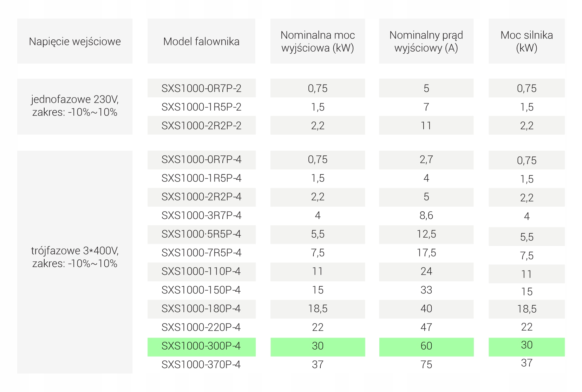Screen dimensions: 582x392
Task: Click the 'Model falownika' column header
Action: 201,41
